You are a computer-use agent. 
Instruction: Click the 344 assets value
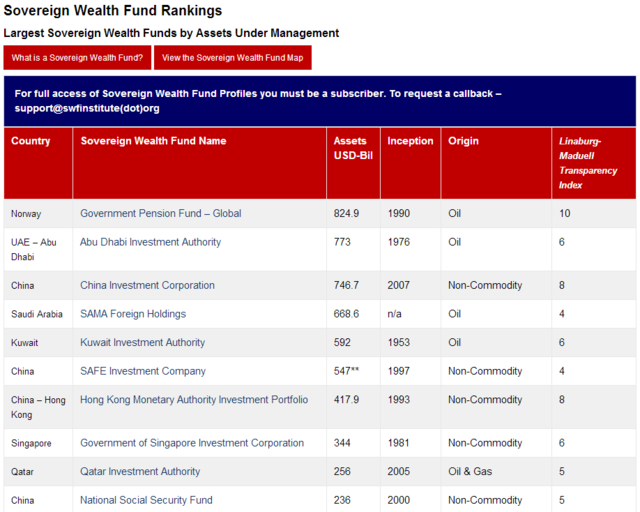pos(342,443)
